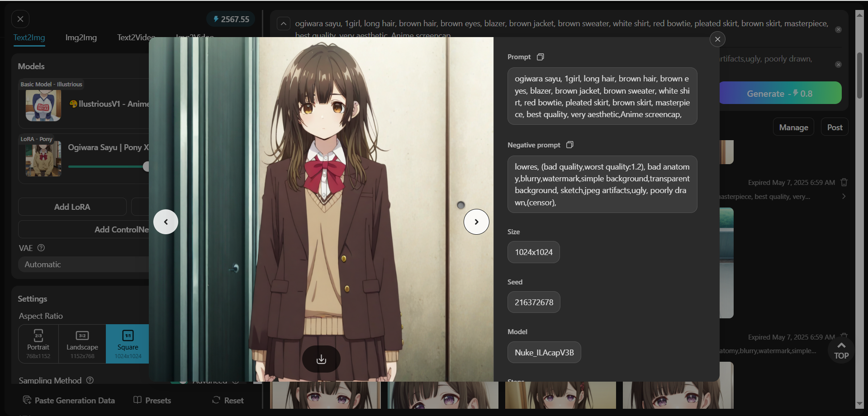868x416 pixels.
Task: Click the prompt text box in popup
Action: pos(602,96)
